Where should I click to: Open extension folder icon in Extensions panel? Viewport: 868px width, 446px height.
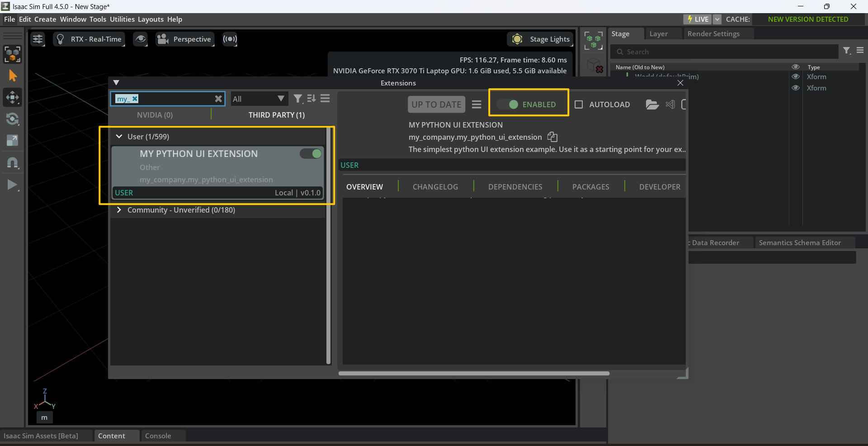point(652,104)
